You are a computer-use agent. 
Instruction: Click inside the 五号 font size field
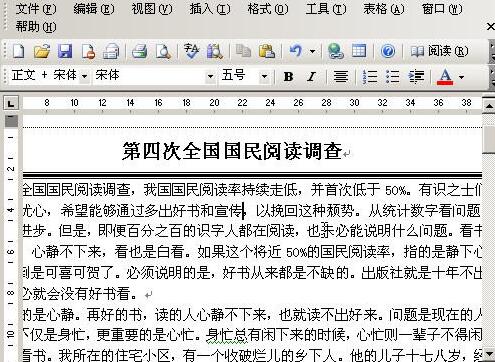coord(239,77)
